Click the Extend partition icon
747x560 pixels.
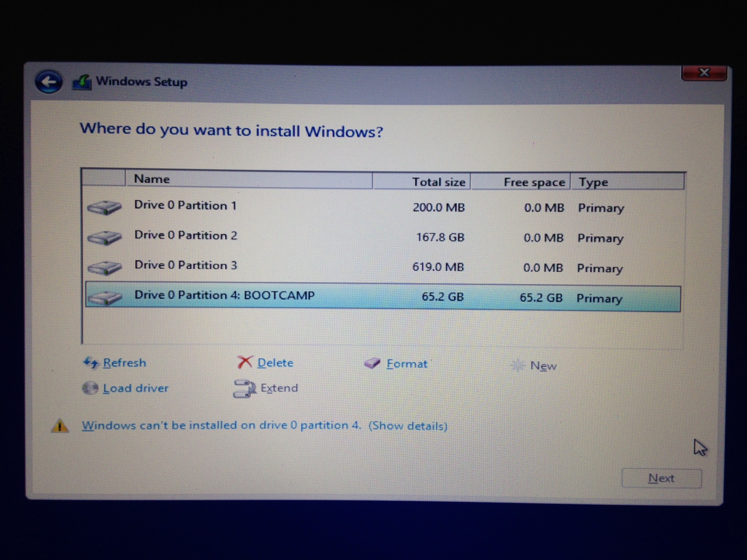pos(244,389)
